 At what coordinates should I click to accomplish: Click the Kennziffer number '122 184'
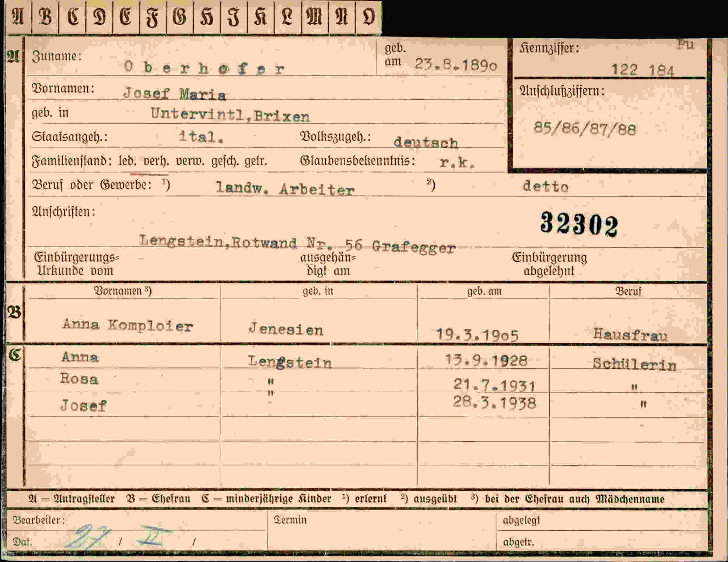pos(643,70)
